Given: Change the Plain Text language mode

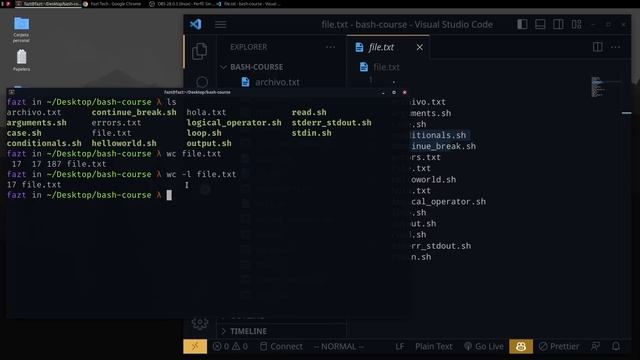Looking at the screenshot, I should 433,347.
